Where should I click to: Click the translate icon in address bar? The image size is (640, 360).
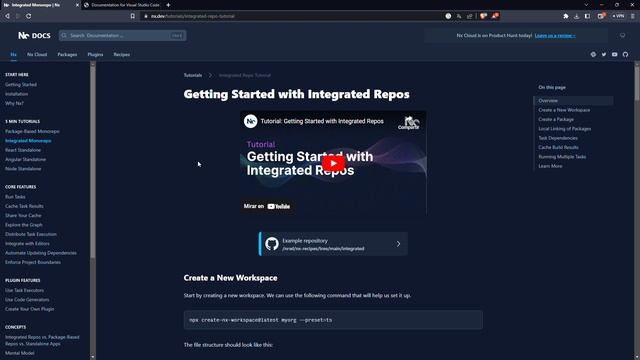459,16
